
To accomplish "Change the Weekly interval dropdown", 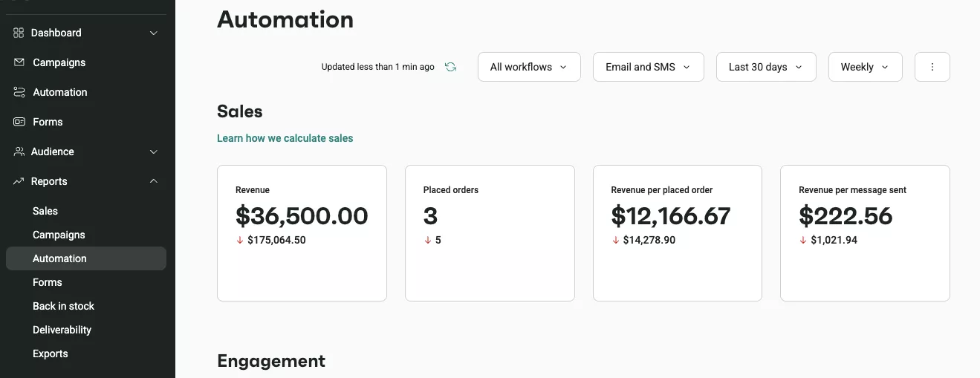I will pyautogui.click(x=865, y=67).
